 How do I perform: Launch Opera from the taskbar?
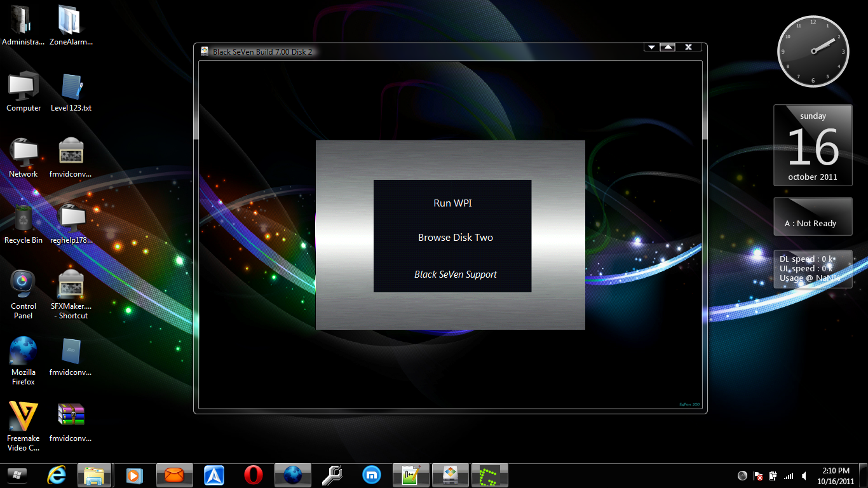click(254, 475)
